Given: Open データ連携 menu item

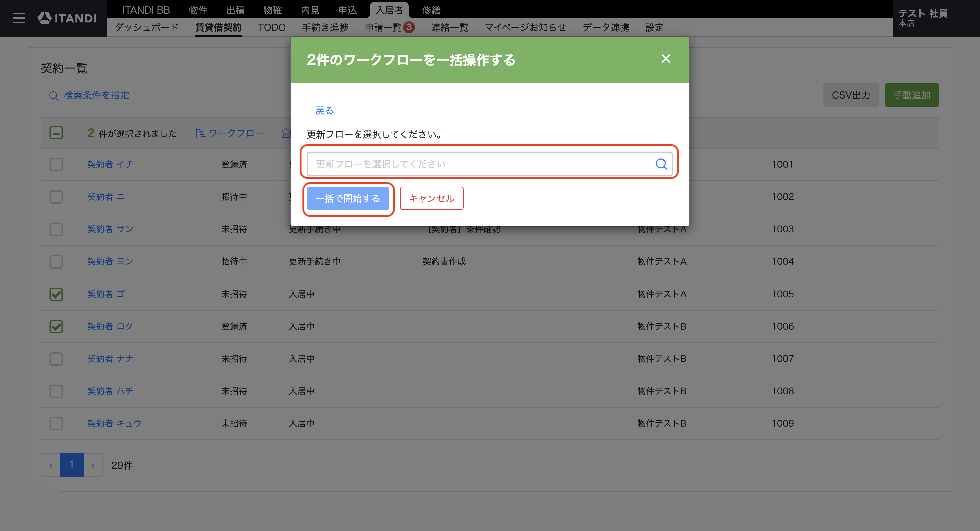Looking at the screenshot, I should point(606,27).
